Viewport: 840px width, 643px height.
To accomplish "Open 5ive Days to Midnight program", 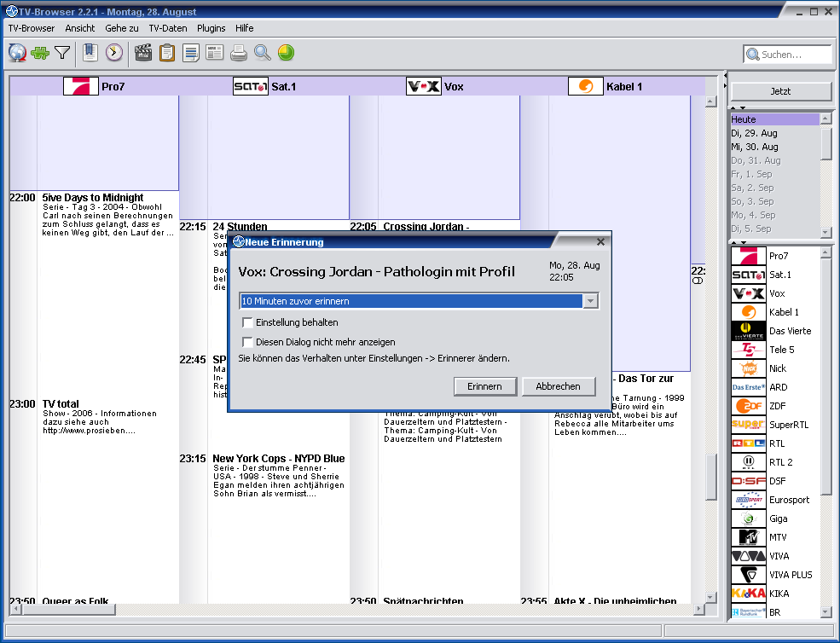I will click(93, 198).
